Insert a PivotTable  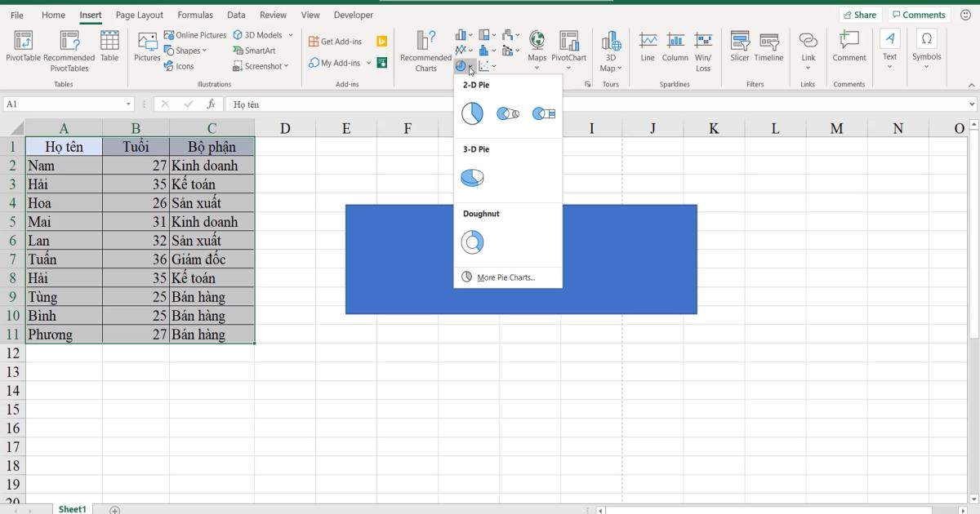click(22, 49)
